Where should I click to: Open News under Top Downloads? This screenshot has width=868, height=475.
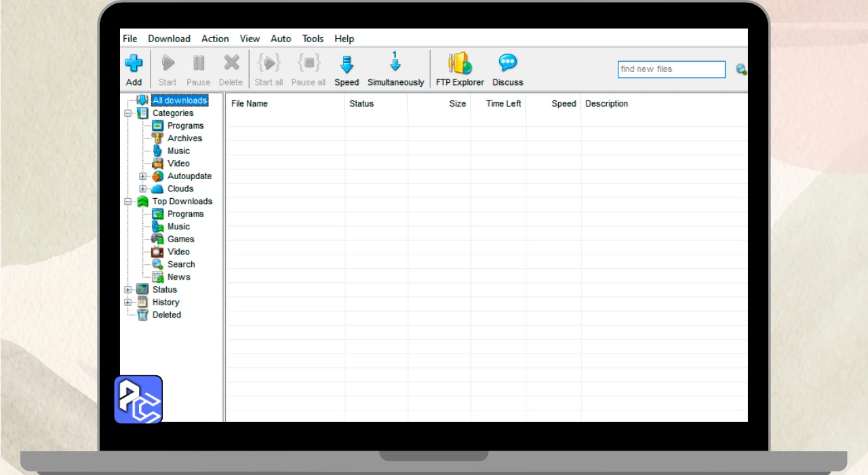pos(179,277)
